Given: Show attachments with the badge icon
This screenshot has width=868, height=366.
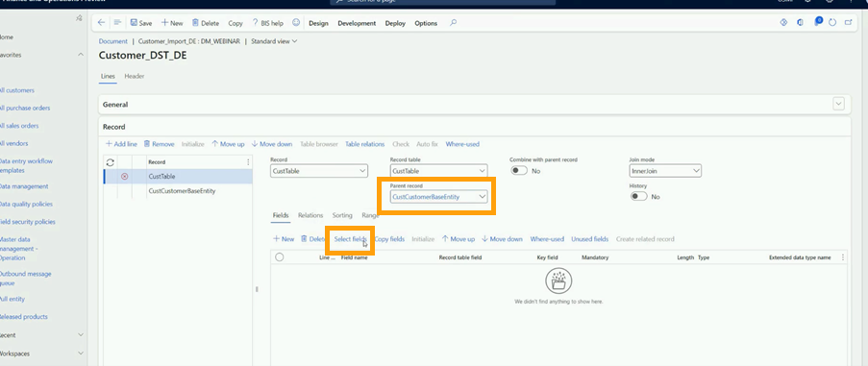Looking at the screenshot, I should point(818,22).
